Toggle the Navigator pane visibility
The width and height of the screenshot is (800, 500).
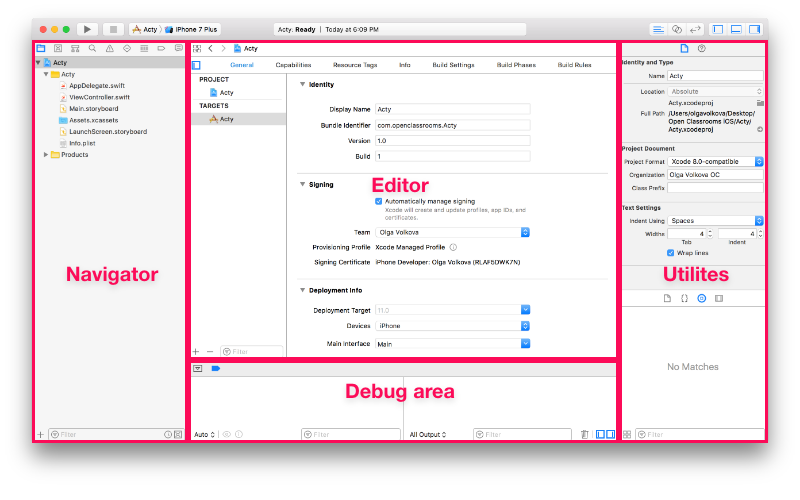pos(717,29)
